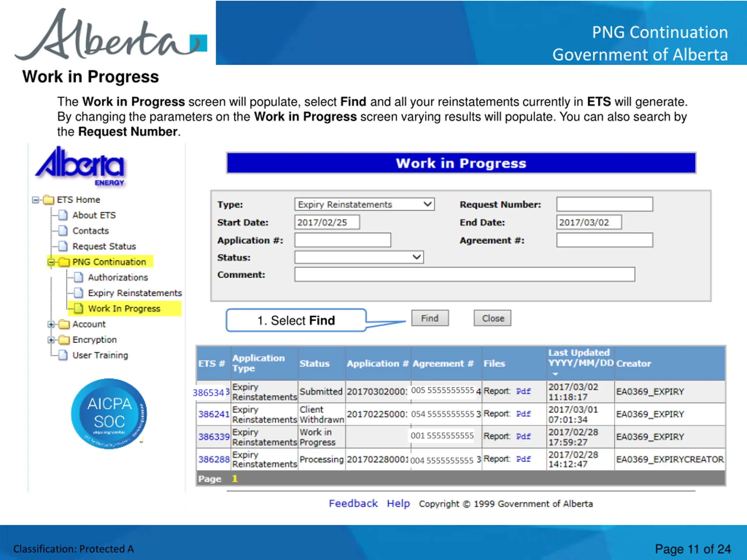Viewport: 747px width, 560px height.
Task: Click the About ETS page icon
Action: point(63,215)
